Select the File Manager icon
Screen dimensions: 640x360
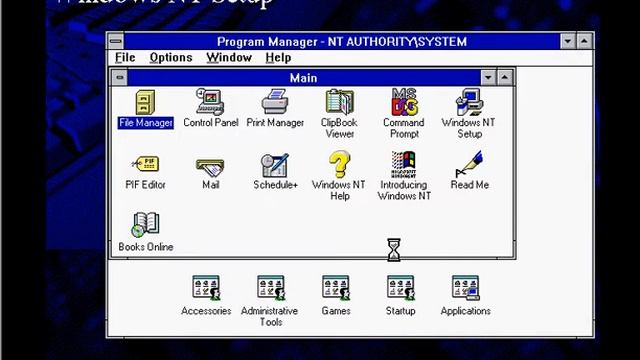pyautogui.click(x=145, y=102)
